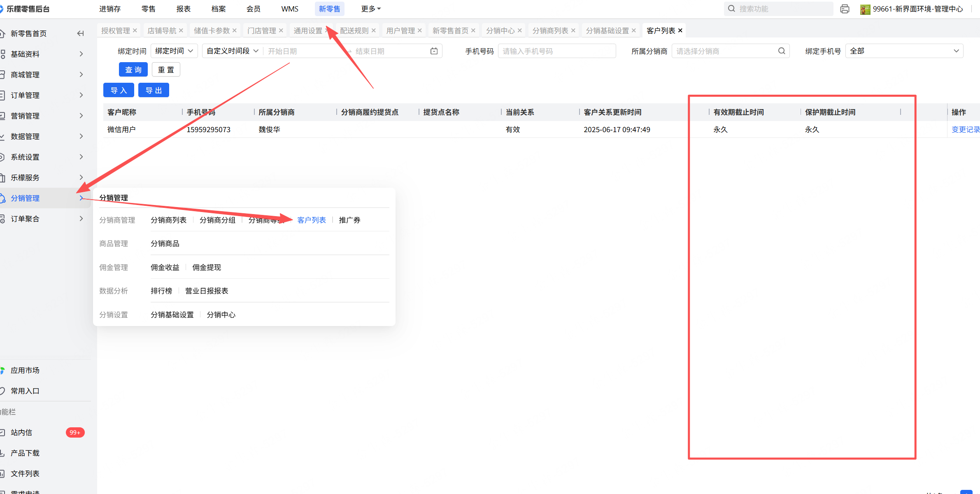Click the 查询 button
The width and height of the screenshot is (980, 494).
(133, 70)
